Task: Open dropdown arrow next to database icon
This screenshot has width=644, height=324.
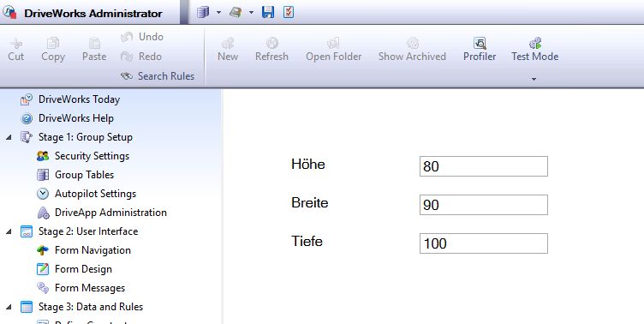Action: pos(218,13)
